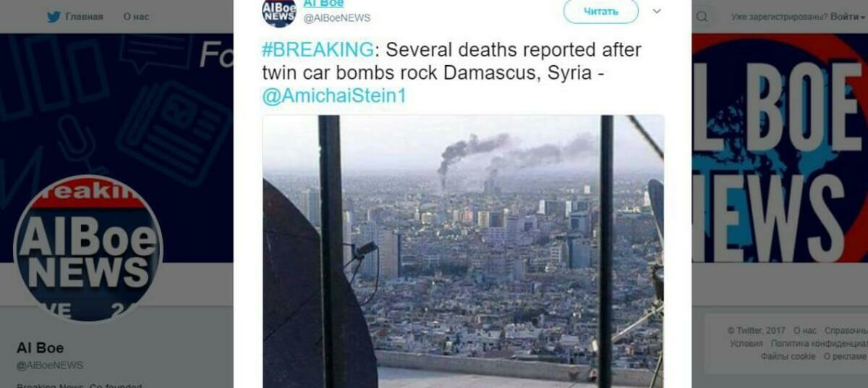Screen dimensions: 868x388
Task: Open the large AlBoe NEWS profile picture
Action: click(88, 249)
